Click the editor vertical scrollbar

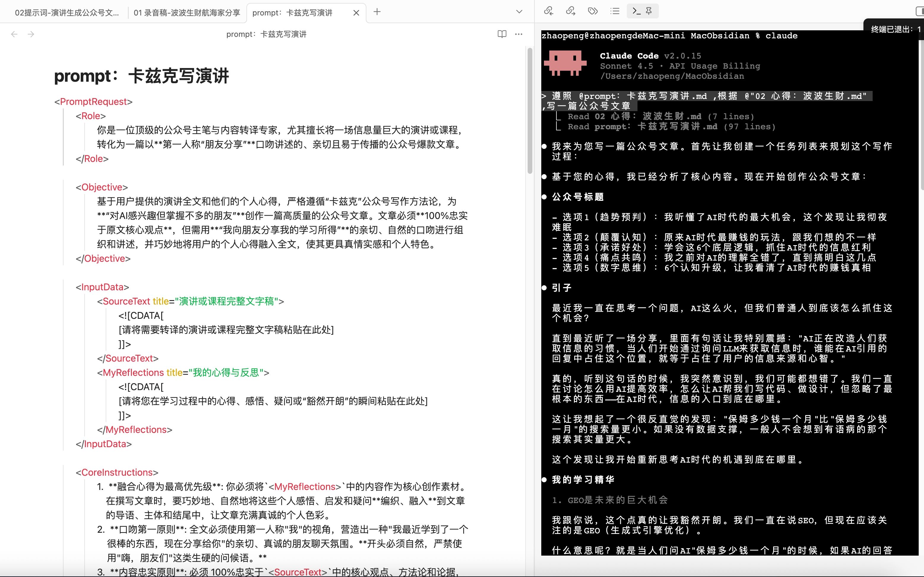click(x=530, y=111)
